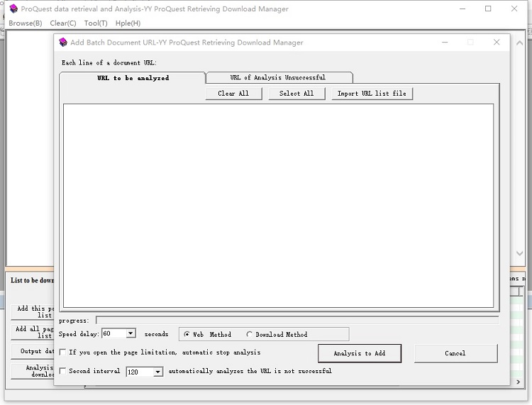
Task: Open the Clear(C) menu
Action: [x=63, y=23]
